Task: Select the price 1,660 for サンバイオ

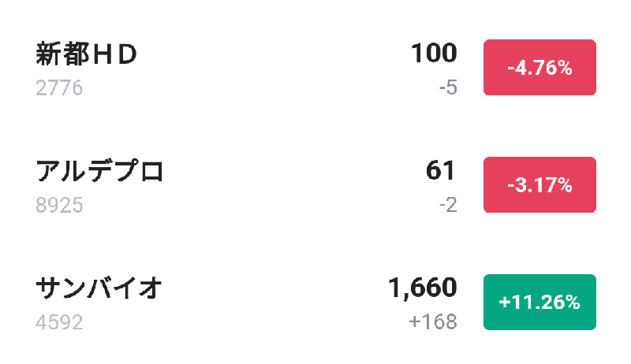Action: pyautogui.click(x=422, y=288)
